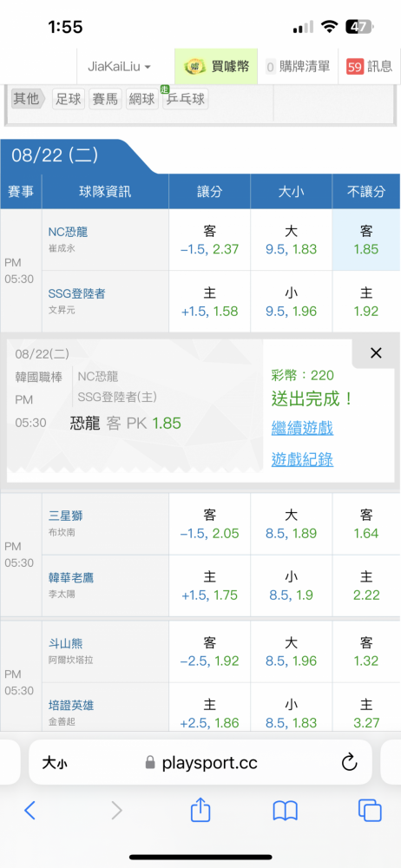The width and height of the screenshot is (401, 868).
Task: Expand the JiaKaiLiu account dropdown
Action: (119, 67)
